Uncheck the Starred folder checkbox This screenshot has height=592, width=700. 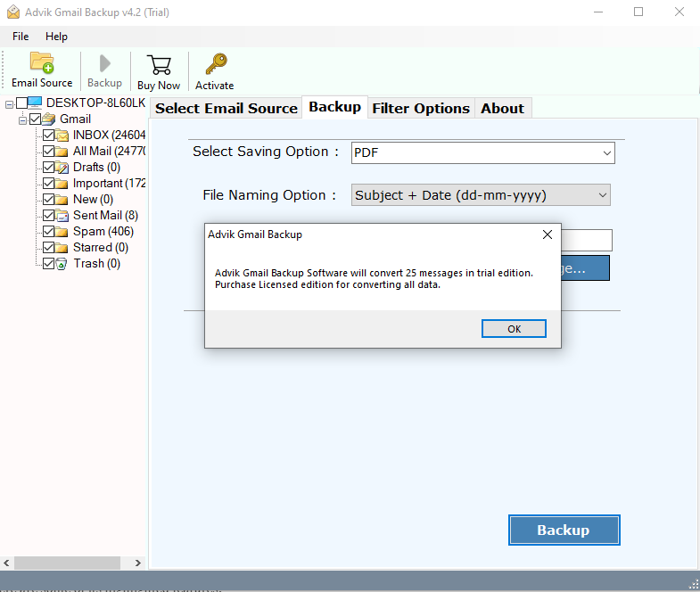[x=49, y=248]
